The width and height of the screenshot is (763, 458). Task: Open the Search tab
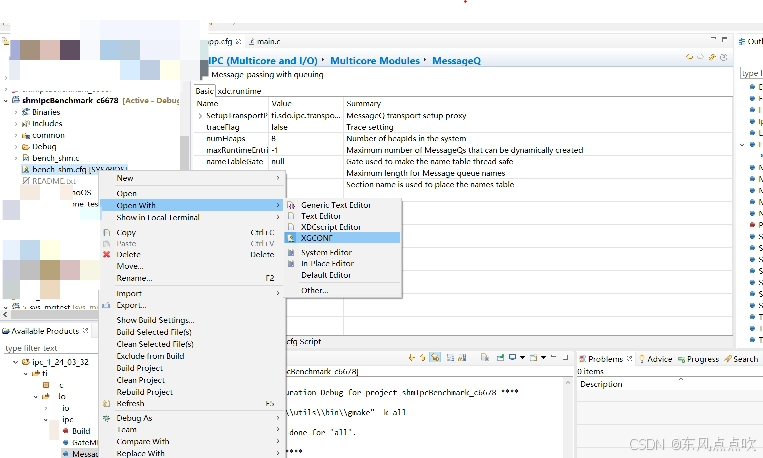(741, 359)
